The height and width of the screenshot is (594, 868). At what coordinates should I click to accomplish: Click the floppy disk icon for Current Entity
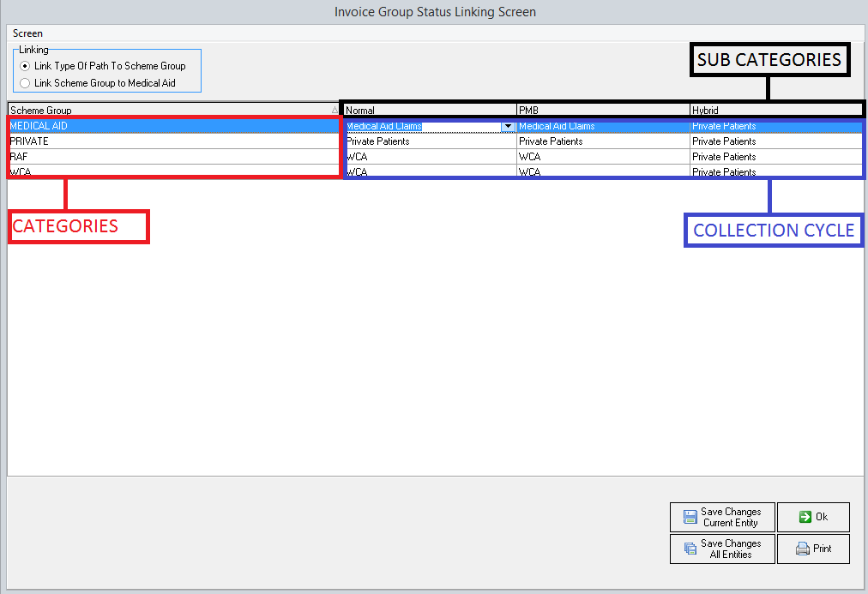(x=690, y=517)
